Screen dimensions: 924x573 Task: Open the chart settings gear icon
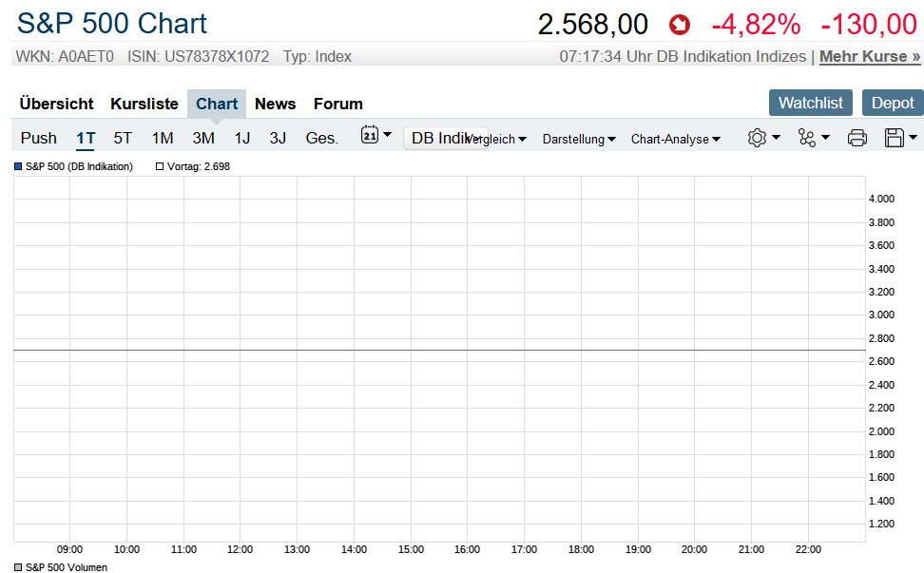pyautogui.click(x=757, y=138)
